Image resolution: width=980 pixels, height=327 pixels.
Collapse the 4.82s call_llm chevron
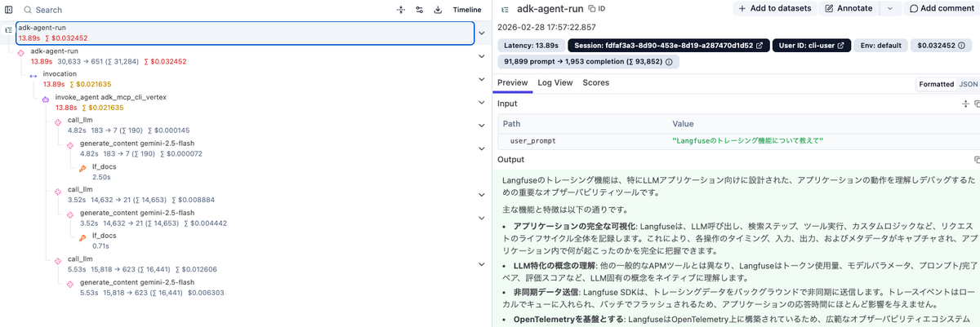481,126
